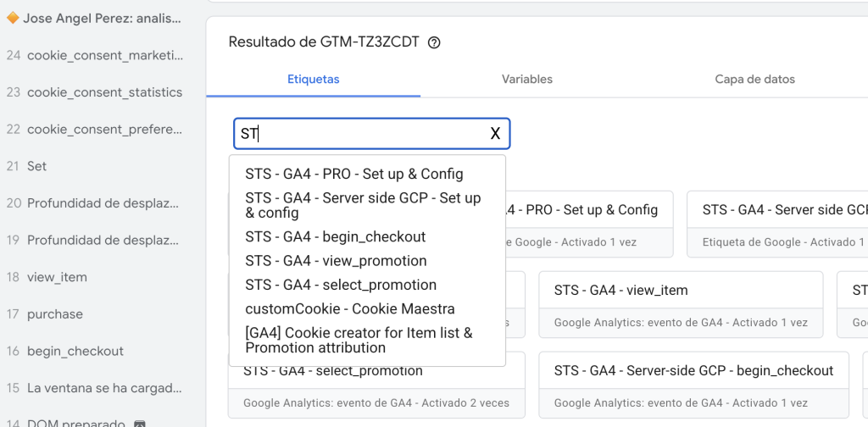Click the icon beside DOM preparado
This screenshot has height=427, width=868.
(x=140, y=424)
